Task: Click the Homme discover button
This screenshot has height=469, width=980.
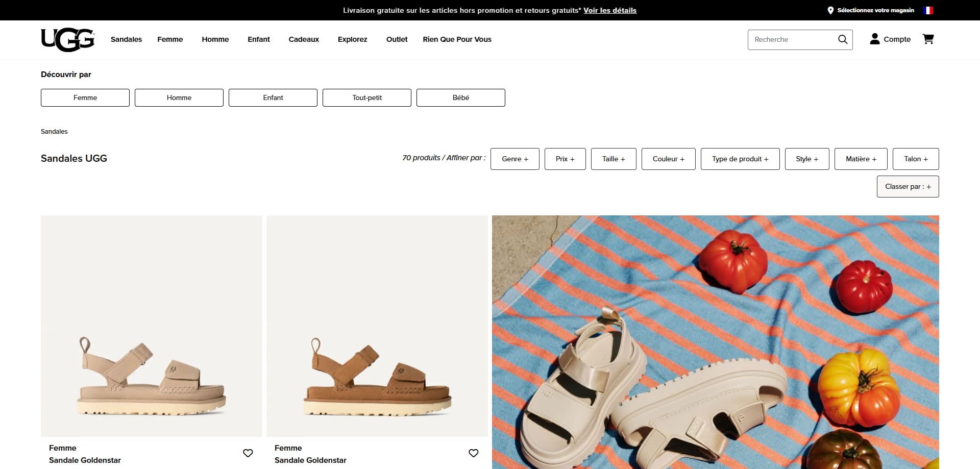Action: click(179, 97)
